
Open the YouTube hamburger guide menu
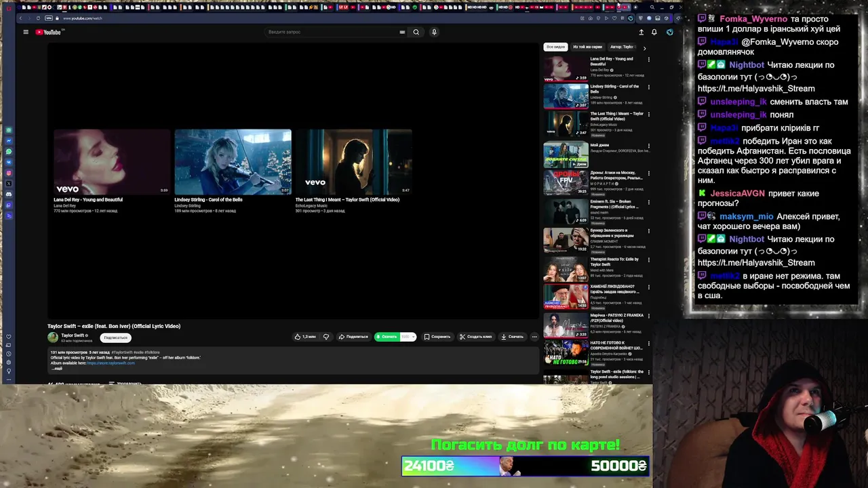[x=26, y=32]
